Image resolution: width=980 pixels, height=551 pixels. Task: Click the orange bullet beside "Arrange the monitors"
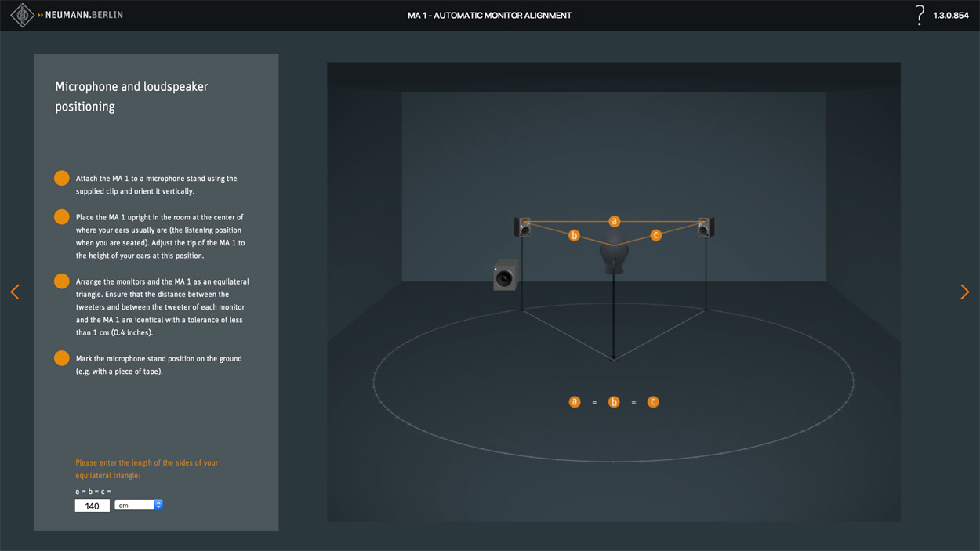(62, 281)
